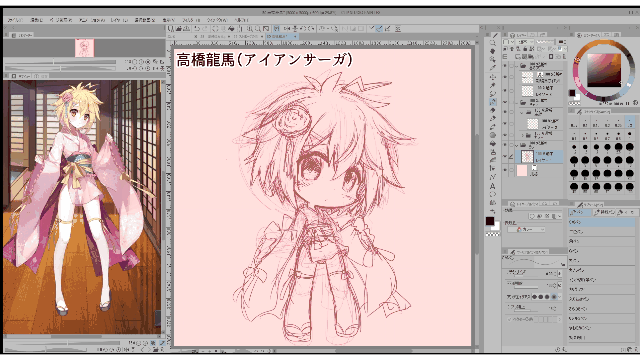Select the Balloon tool below the Text tool
Screen dimensions: 640x360
pos(493,194)
